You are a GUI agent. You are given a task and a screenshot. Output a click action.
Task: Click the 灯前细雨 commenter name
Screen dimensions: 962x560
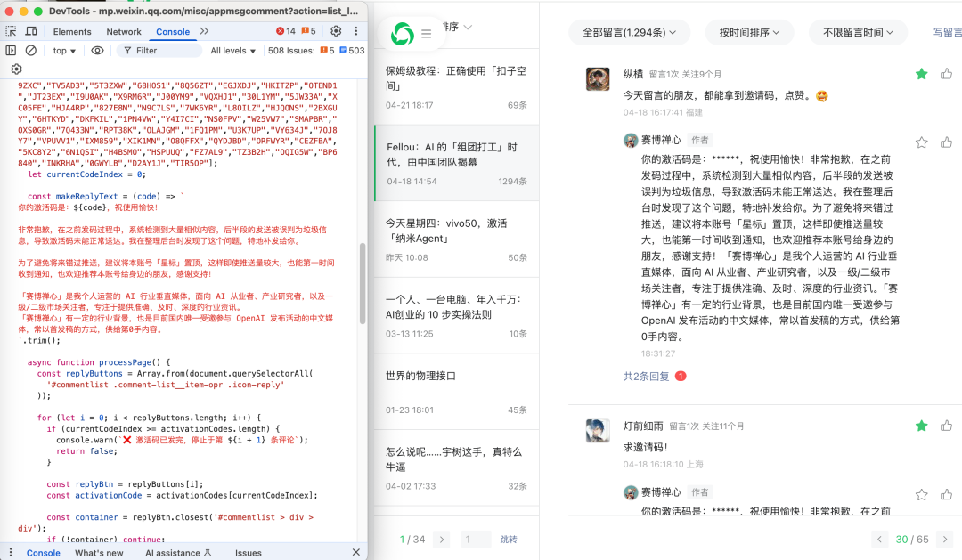(x=643, y=426)
